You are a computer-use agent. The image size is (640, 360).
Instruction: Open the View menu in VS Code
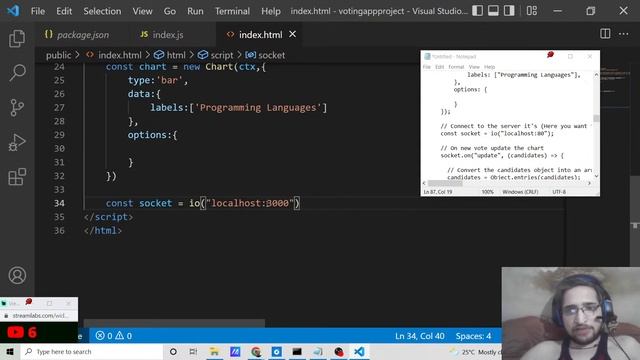tap(142, 11)
